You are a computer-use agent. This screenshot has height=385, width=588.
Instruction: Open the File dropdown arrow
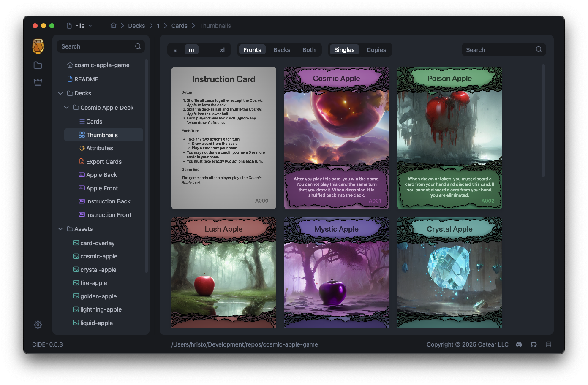90,26
